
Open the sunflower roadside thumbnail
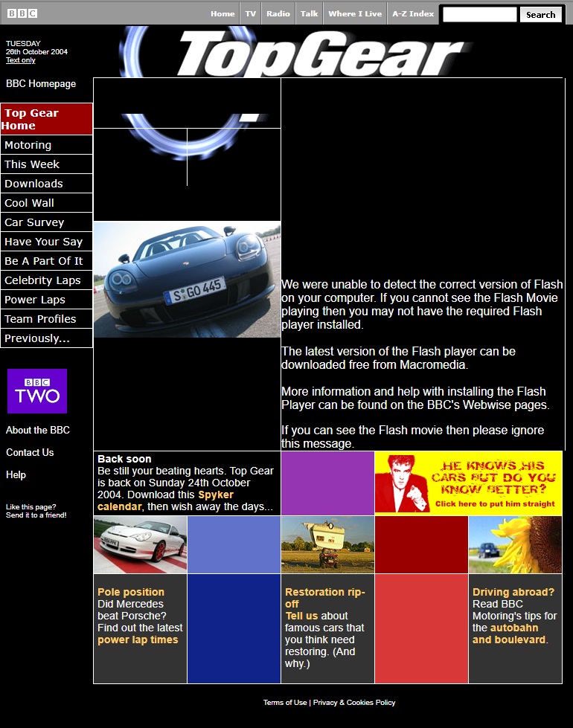click(515, 544)
